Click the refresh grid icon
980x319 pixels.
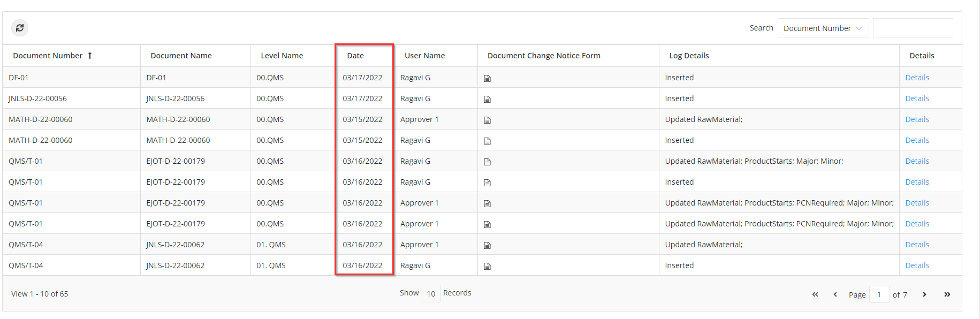[20, 28]
